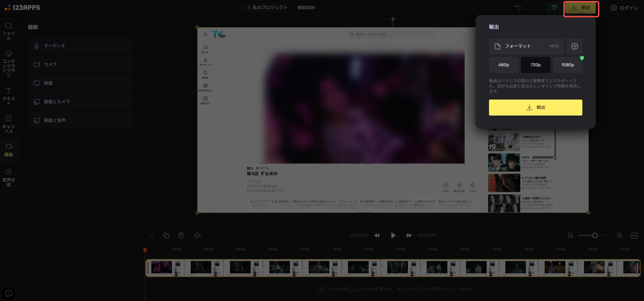The width and height of the screenshot is (644, 301).
Task: Click the fit timeline icon
Action: [634, 235]
